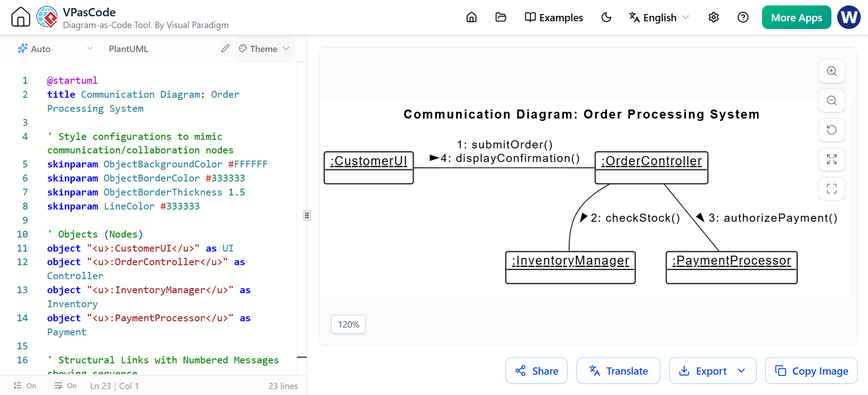Open the Examples menu
Viewport: 868px width, 395px height.
[x=554, y=17]
